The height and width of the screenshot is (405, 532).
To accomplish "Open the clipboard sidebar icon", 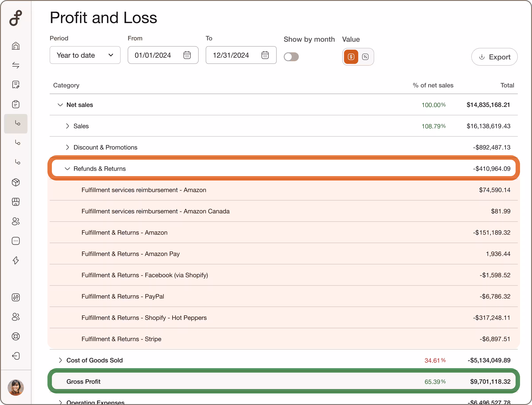I will click(16, 104).
